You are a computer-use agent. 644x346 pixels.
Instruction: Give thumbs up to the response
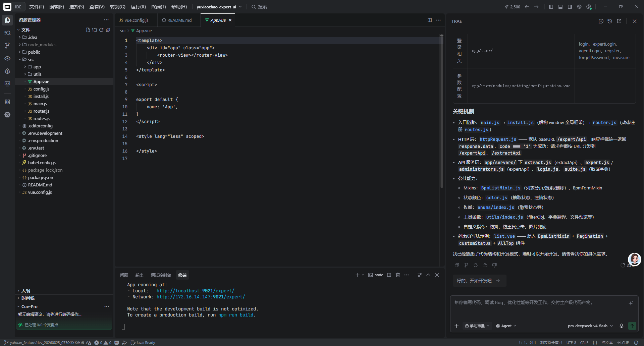(x=485, y=265)
